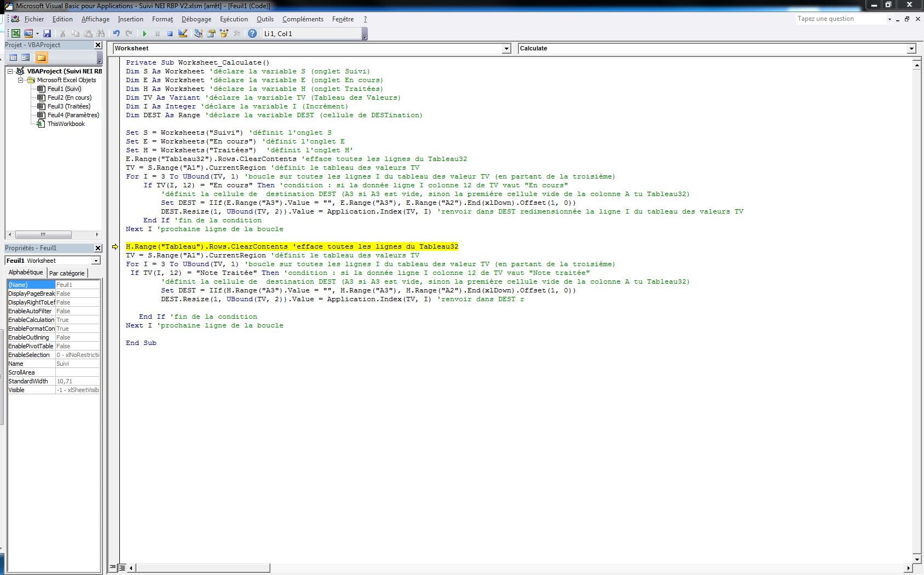Click the View Object icon in Project pane
The image size is (924, 575).
click(26, 58)
